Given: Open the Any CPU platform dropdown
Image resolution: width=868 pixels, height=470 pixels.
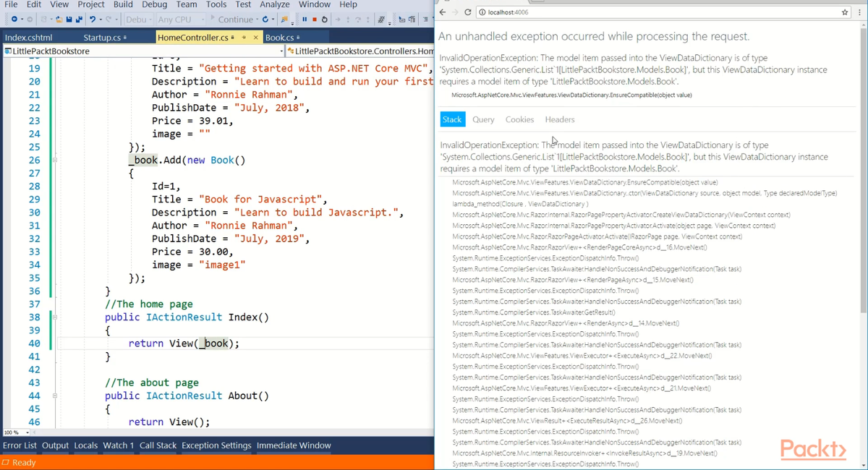Looking at the screenshot, I should point(181,19).
